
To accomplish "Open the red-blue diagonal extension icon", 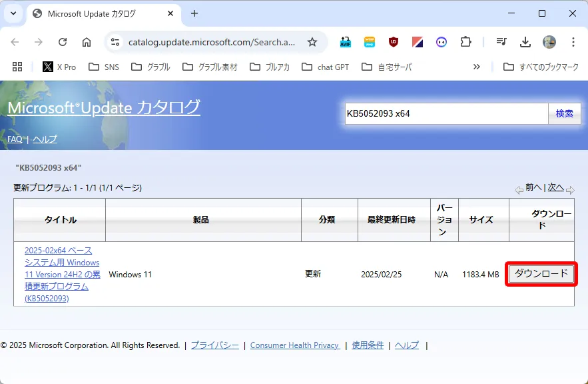I will (x=418, y=42).
